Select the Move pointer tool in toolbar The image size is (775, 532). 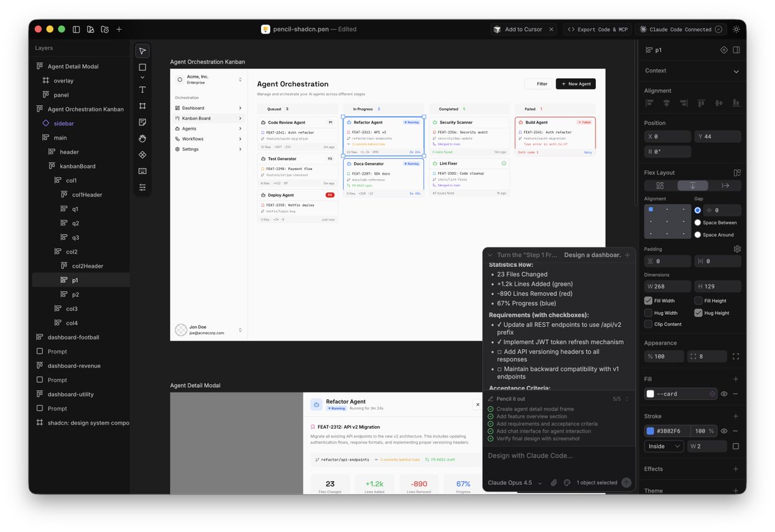(x=142, y=51)
